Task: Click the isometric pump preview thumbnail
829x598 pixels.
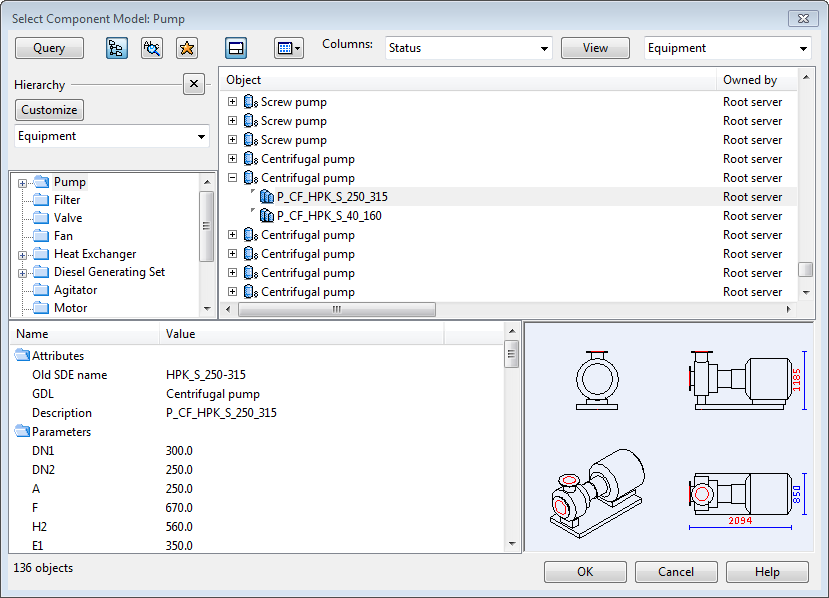Action: pos(597,494)
